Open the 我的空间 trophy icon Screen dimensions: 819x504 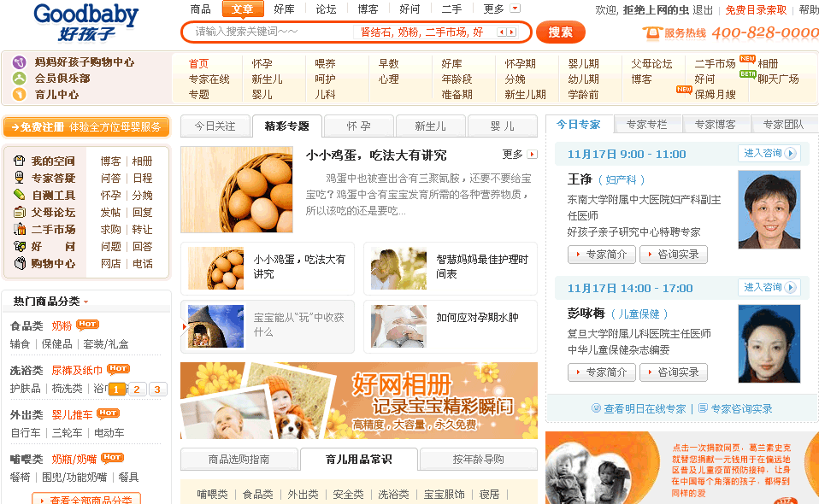20,161
